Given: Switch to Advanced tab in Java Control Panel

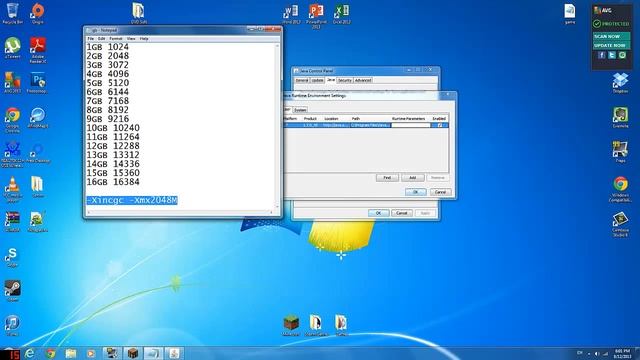Looking at the screenshot, I should coord(363,80).
